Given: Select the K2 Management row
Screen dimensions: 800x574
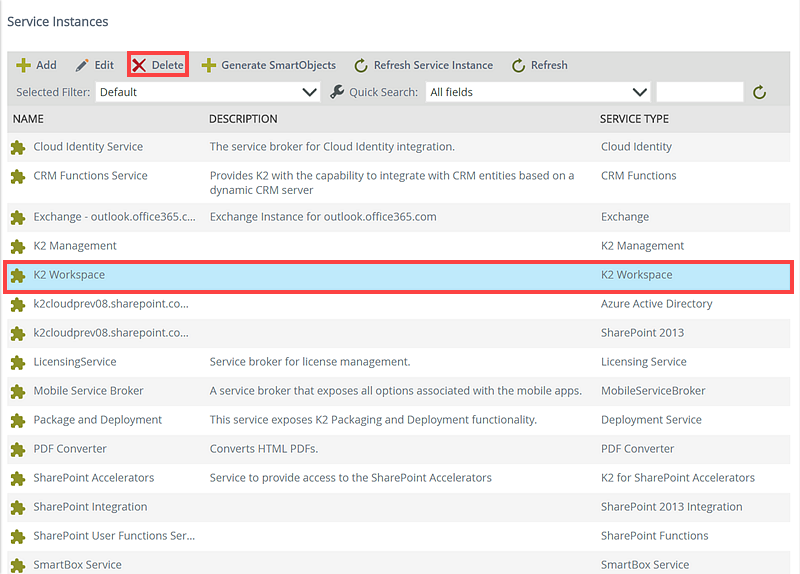Looking at the screenshot, I should pos(75,246).
